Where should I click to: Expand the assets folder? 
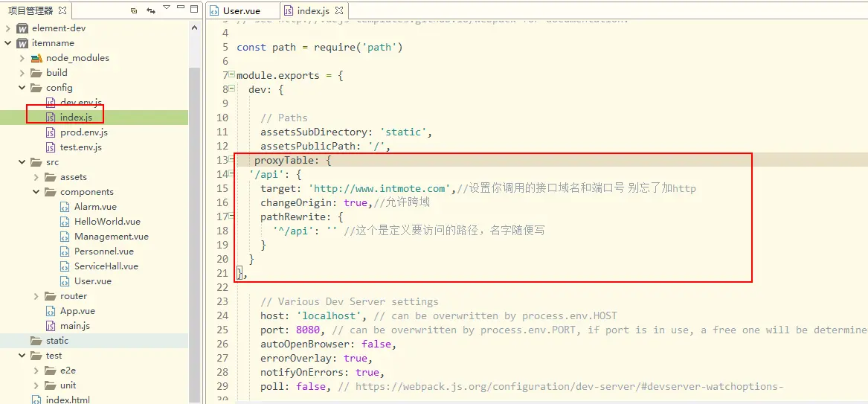pyautogui.click(x=36, y=178)
